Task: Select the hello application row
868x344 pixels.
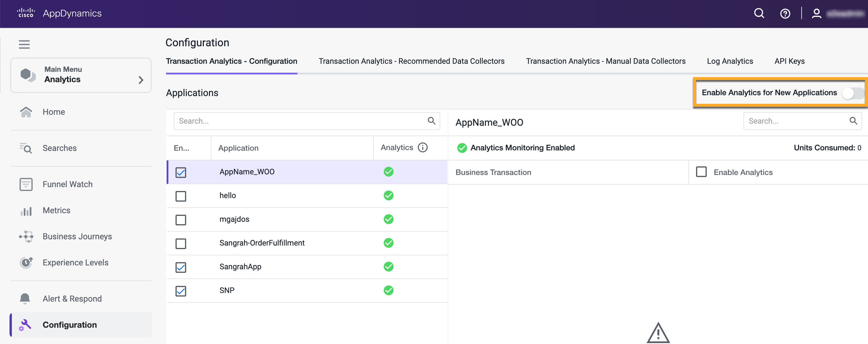Action: pos(307,196)
